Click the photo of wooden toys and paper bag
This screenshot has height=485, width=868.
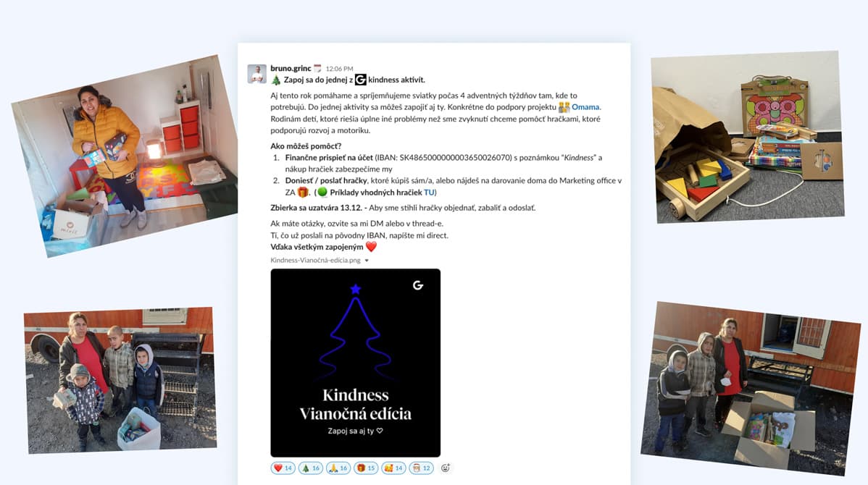pyautogui.click(x=748, y=137)
